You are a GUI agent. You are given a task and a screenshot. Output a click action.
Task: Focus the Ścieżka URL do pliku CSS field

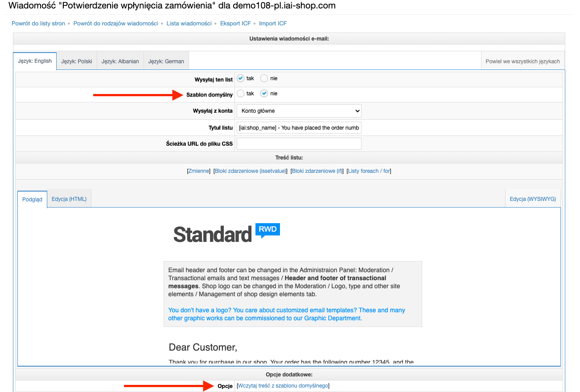point(299,144)
